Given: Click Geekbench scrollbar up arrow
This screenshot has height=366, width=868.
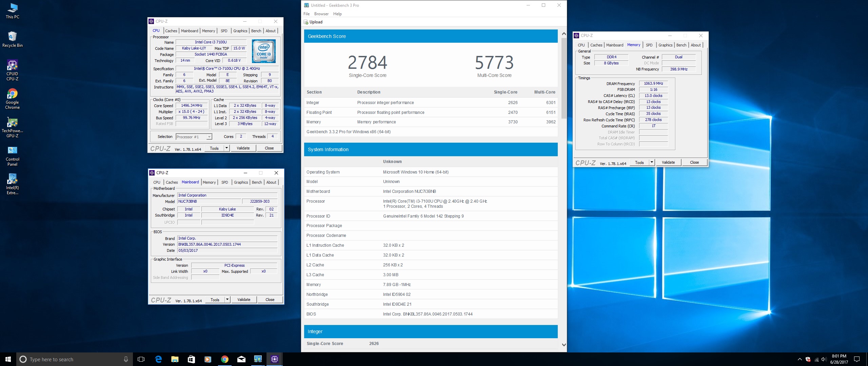Looking at the screenshot, I should (564, 34).
